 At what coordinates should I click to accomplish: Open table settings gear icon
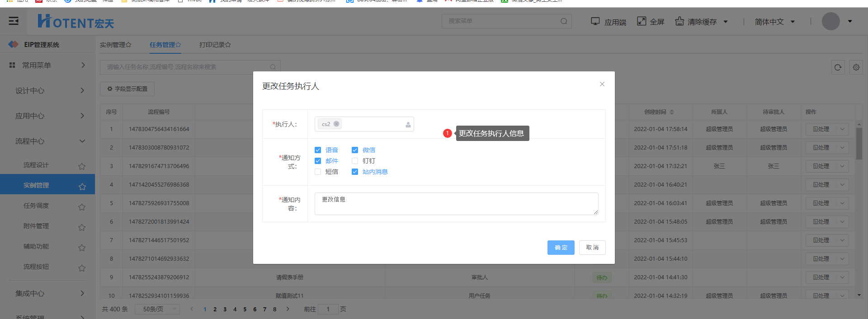click(856, 67)
